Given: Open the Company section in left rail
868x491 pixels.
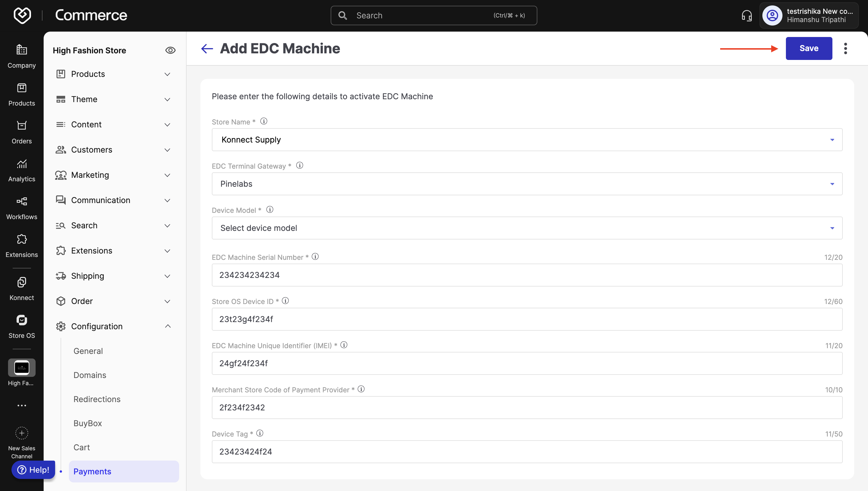Looking at the screenshot, I should 22,56.
